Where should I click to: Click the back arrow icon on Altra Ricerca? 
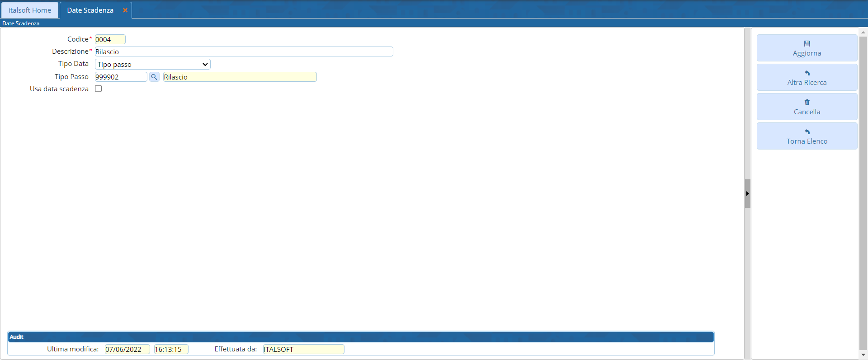pyautogui.click(x=807, y=73)
